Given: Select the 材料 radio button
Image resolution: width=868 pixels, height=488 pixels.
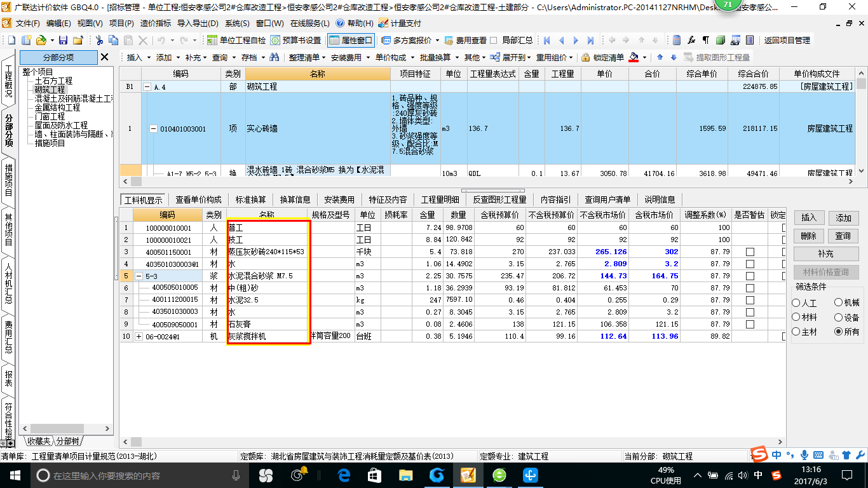Looking at the screenshot, I should 797,317.
